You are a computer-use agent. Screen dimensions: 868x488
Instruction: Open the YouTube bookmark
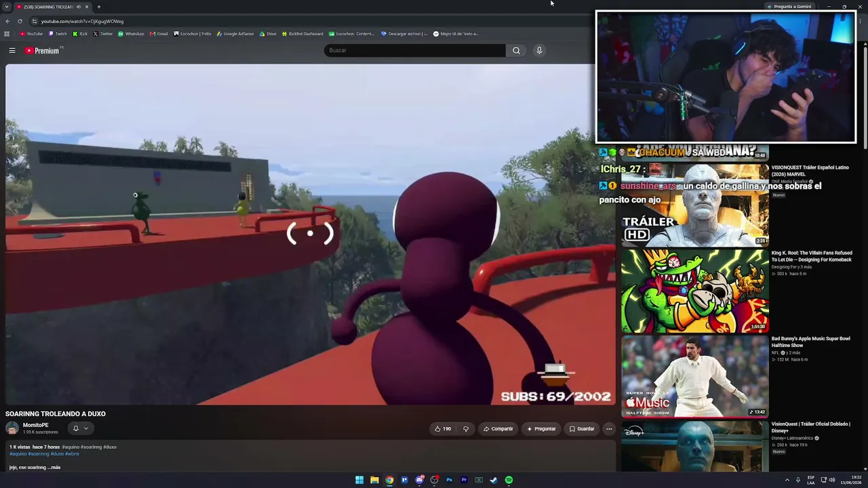(x=31, y=33)
